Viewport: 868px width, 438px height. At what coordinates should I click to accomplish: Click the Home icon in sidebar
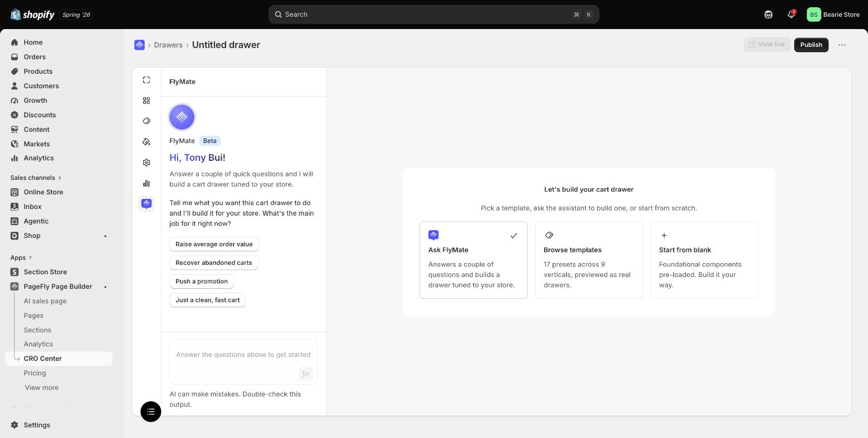(15, 42)
